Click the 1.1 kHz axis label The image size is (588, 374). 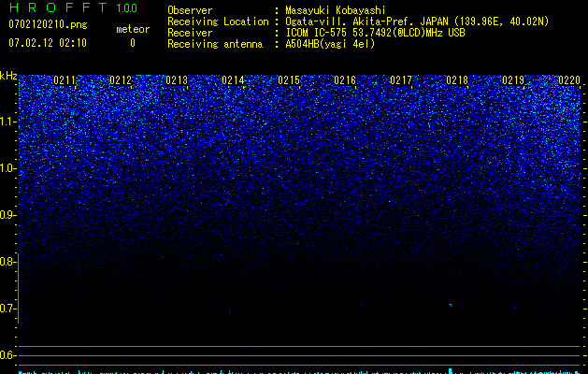(7, 122)
